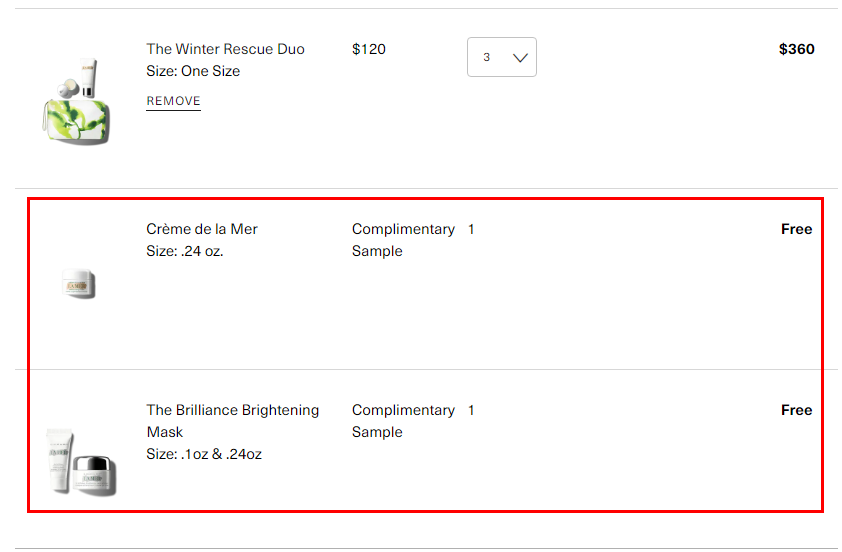842x552 pixels.
Task: Open The Winter Rescue Duo product image
Action: 76,100
